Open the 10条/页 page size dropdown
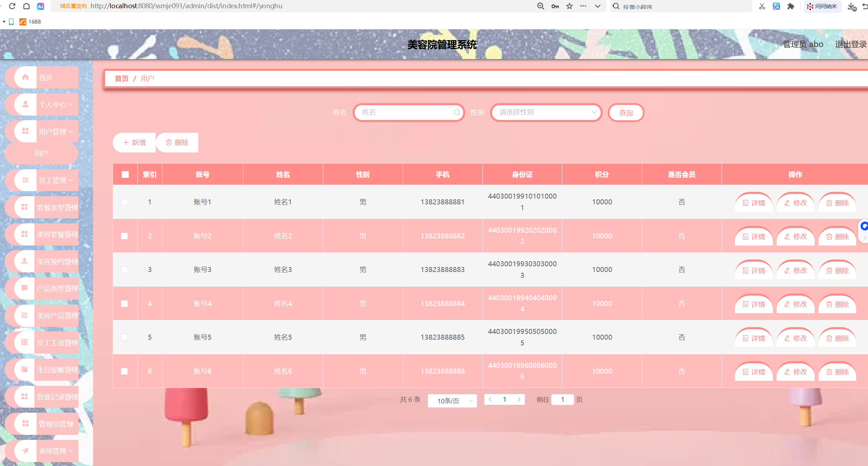This screenshot has width=868, height=466. coord(452,401)
